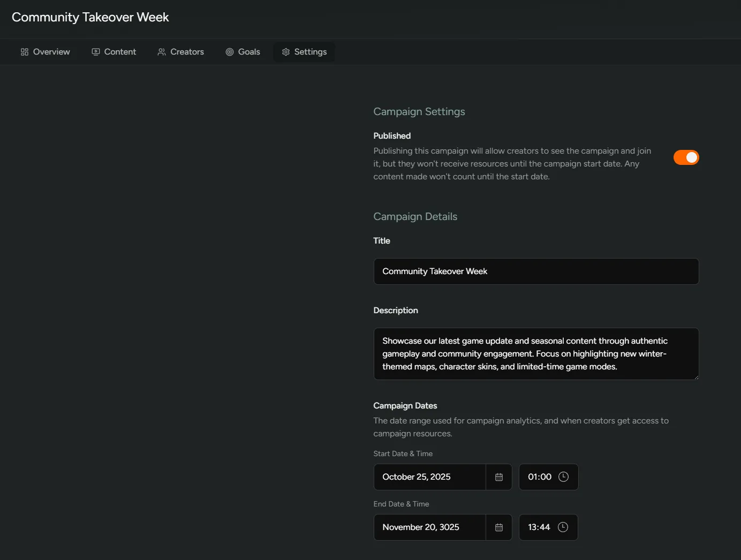Click the Community Takeover Week heading

pyautogui.click(x=89, y=17)
